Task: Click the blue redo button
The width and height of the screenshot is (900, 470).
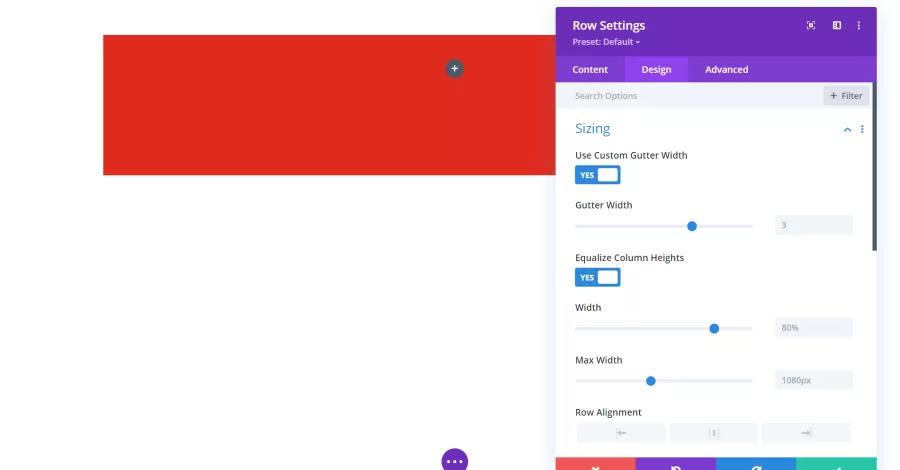Action: (x=756, y=464)
